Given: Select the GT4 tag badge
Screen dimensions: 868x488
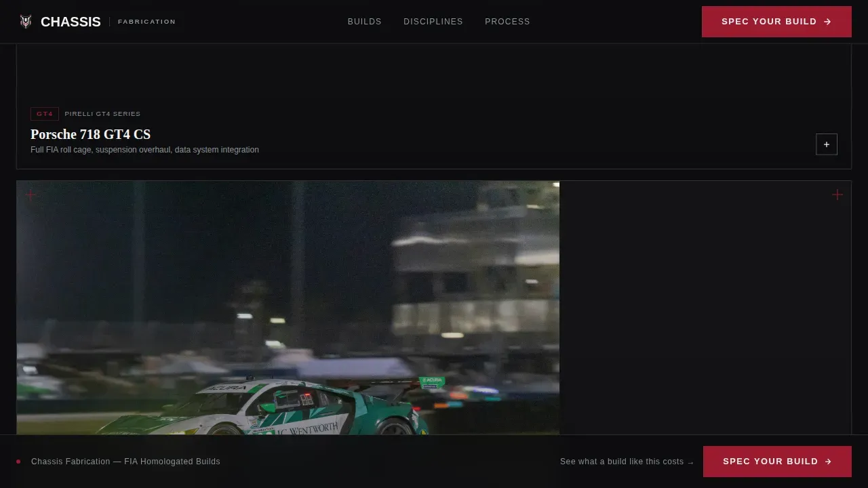Looking at the screenshot, I should click(45, 114).
